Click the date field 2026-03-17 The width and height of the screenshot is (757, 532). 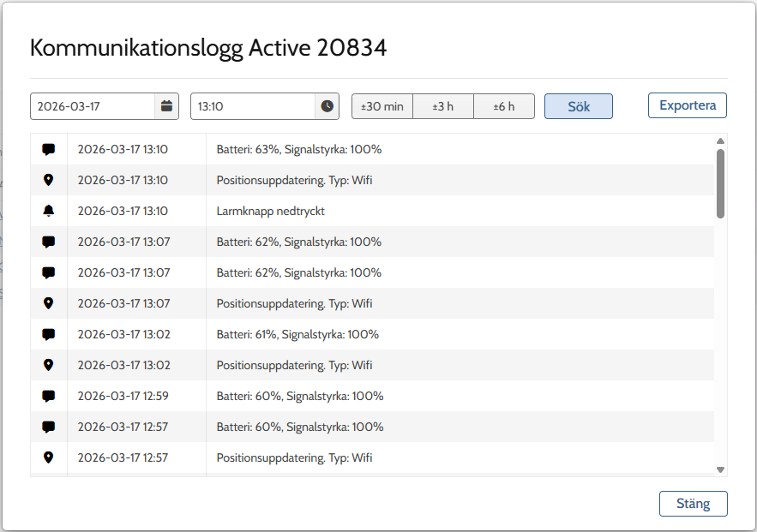pyautogui.click(x=93, y=106)
